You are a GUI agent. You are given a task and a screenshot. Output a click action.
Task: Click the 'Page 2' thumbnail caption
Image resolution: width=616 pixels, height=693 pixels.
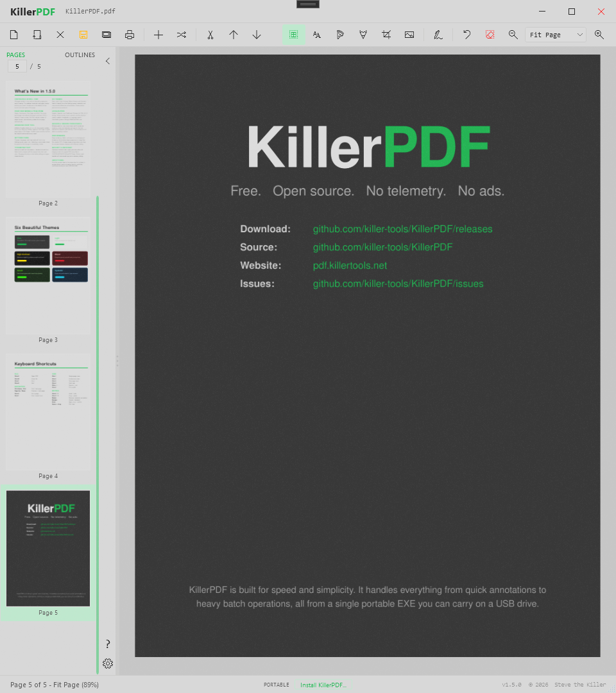click(x=48, y=203)
